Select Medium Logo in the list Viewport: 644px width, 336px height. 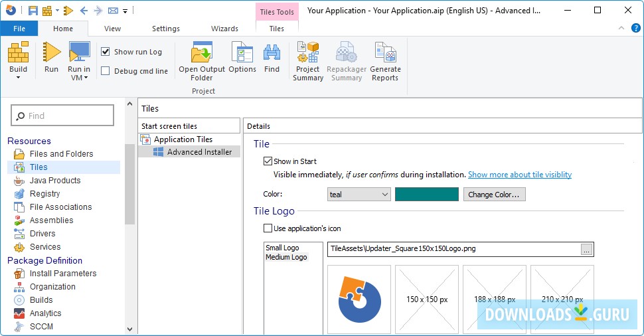[286, 257]
